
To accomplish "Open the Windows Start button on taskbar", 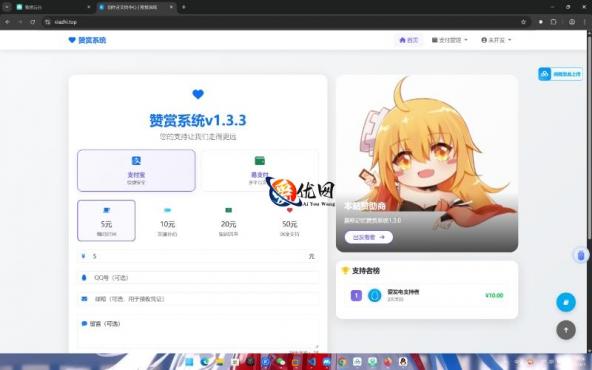I will tap(189, 362).
